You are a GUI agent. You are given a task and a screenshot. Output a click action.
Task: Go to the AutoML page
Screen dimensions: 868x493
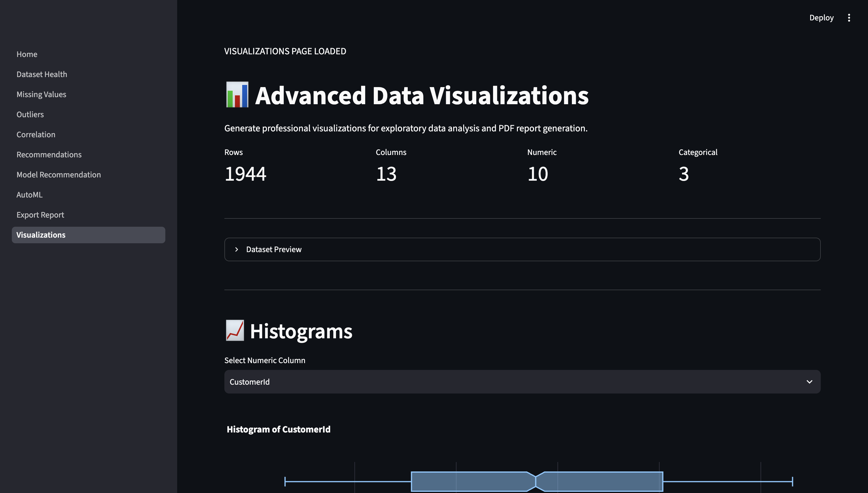(88, 195)
